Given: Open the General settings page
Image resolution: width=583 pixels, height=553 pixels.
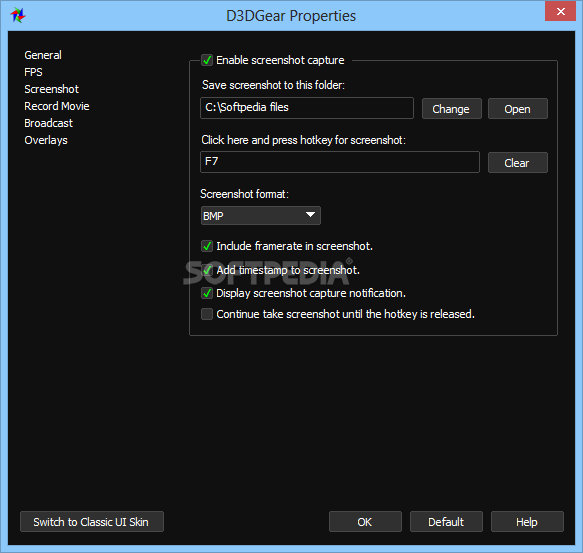Looking at the screenshot, I should tap(43, 55).
